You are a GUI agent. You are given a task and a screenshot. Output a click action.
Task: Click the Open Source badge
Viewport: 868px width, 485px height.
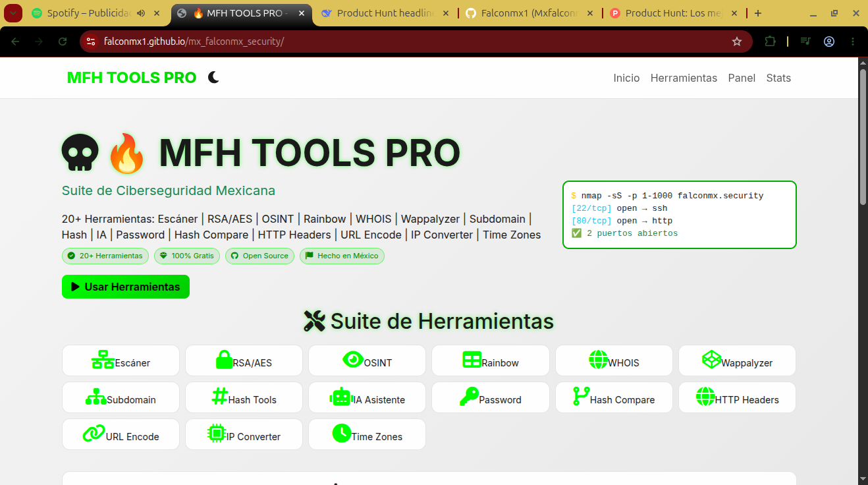pos(259,256)
